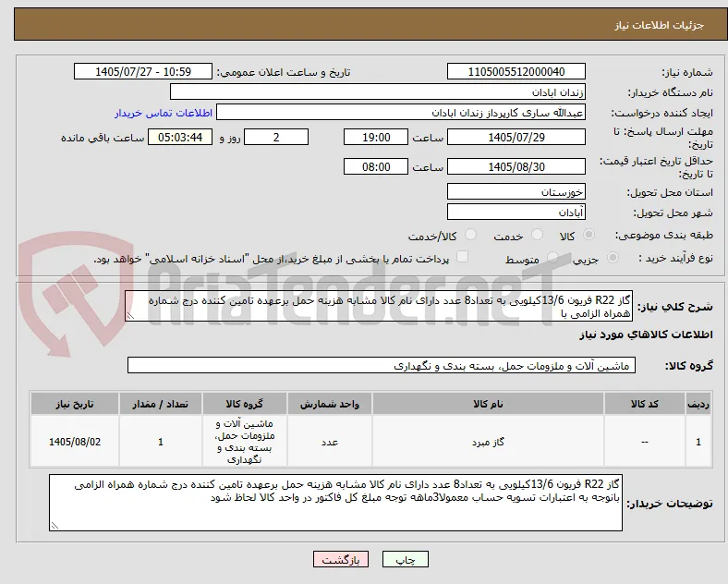Select the کالا radio button
Viewport: 728px width, 584px height.
(588, 235)
